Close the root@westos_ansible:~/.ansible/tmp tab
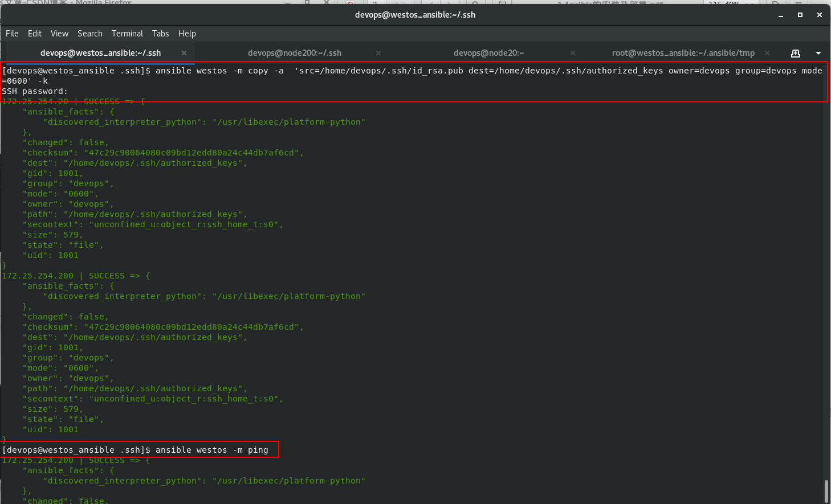 [x=767, y=53]
